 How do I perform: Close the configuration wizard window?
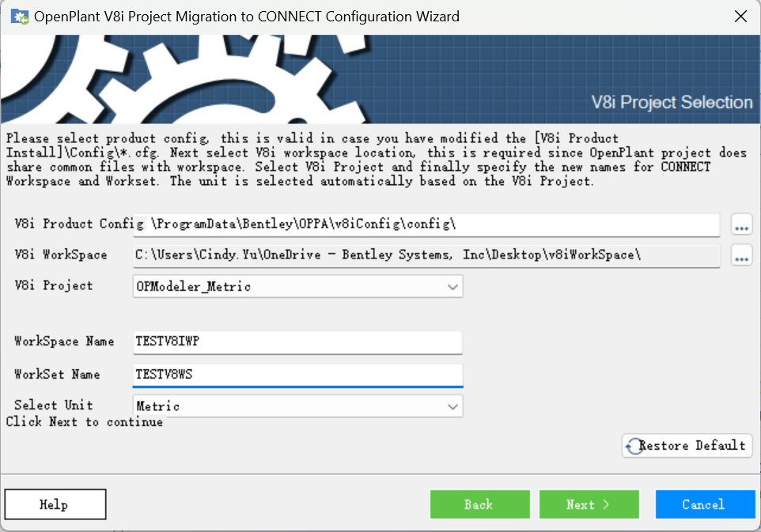click(740, 17)
